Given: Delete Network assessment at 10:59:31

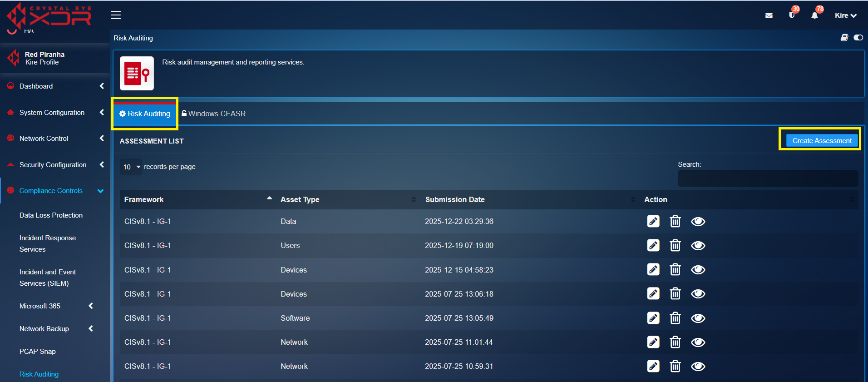Looking at the screenshot, I should pos(675,366).
